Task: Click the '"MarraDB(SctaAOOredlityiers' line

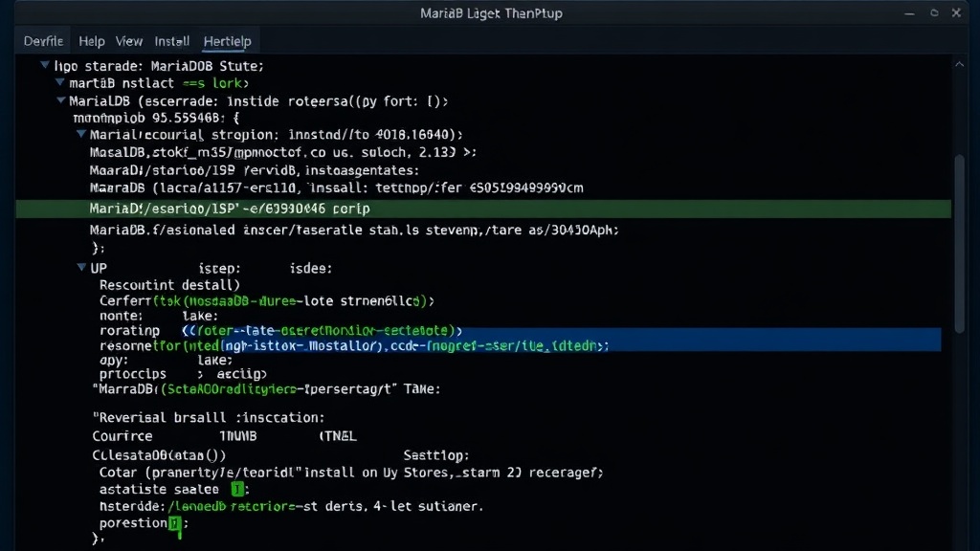Action: pyautogui.click(x=266, y=389)
